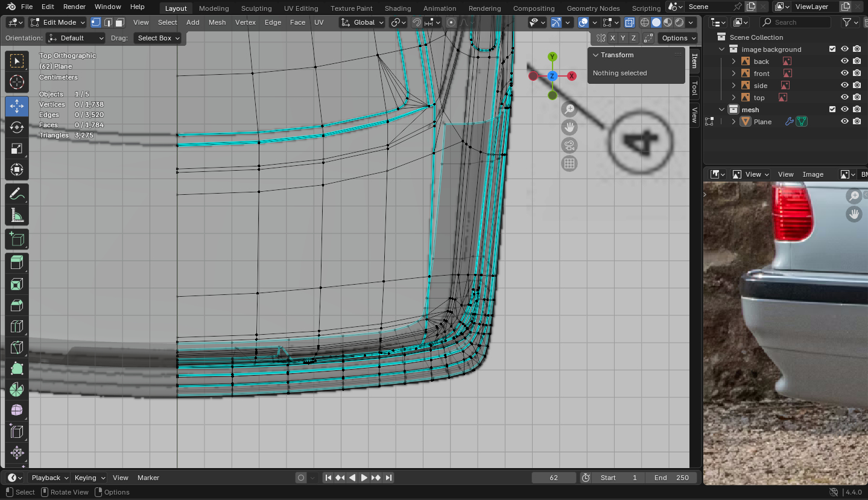Switch to vertex select mode
The height and width of the screenshot is (500, 868).
click(x=95, y=22)
